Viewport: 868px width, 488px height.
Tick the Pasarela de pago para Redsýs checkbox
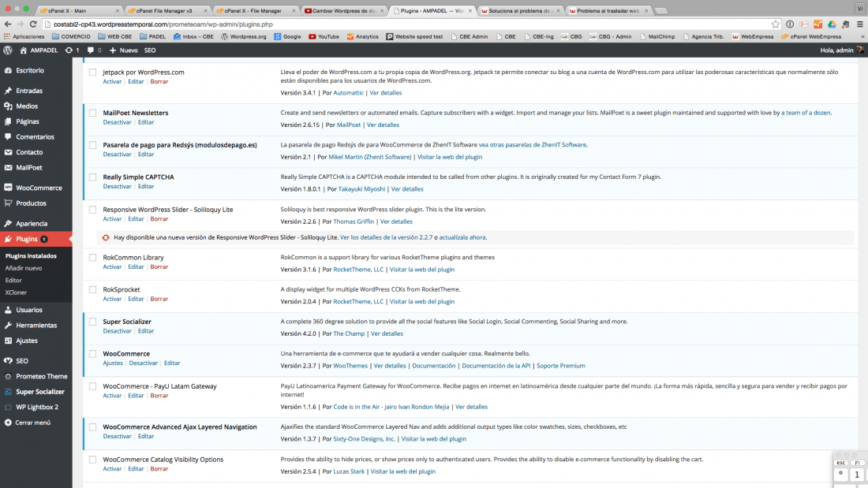[92, 145]
